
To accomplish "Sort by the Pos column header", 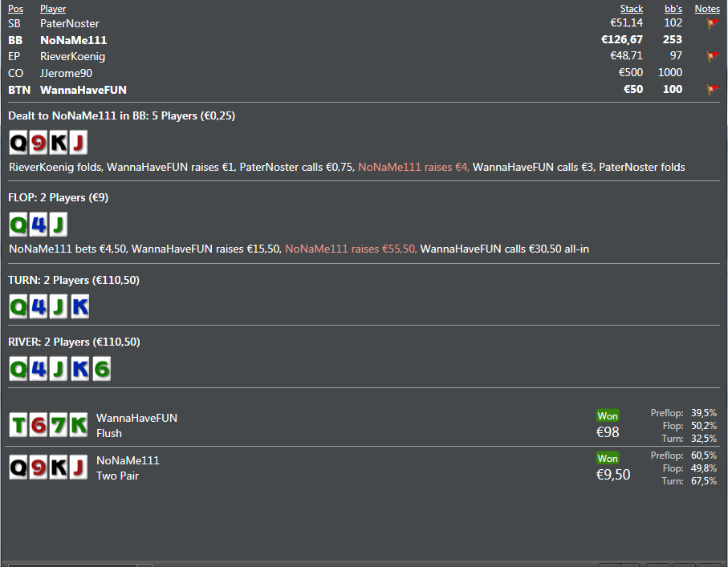I will [15, 9].
